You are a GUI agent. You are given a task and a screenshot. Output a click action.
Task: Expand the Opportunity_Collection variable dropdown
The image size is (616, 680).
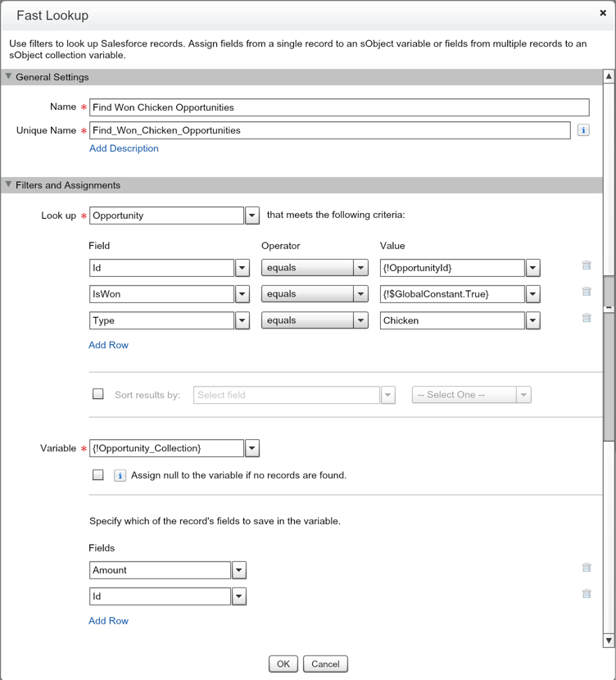252,448
